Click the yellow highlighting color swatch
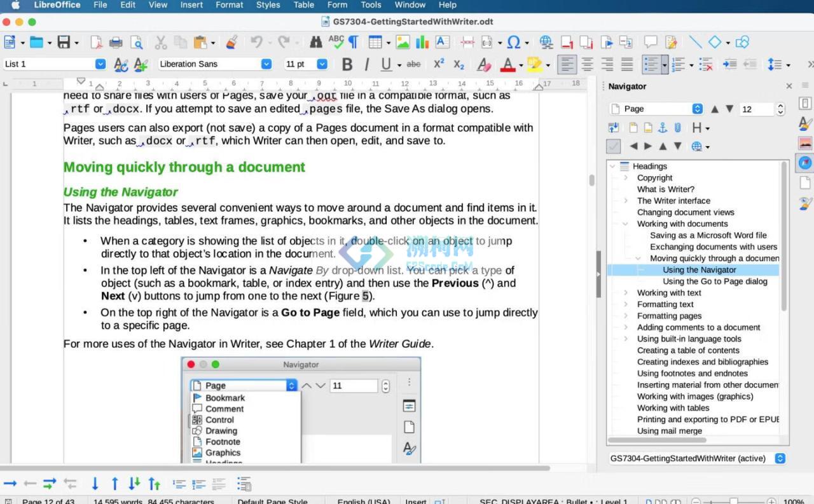Image resolution: width=814 pixels, height=504 pixels. pyautogui.click(x=534, y=64)
